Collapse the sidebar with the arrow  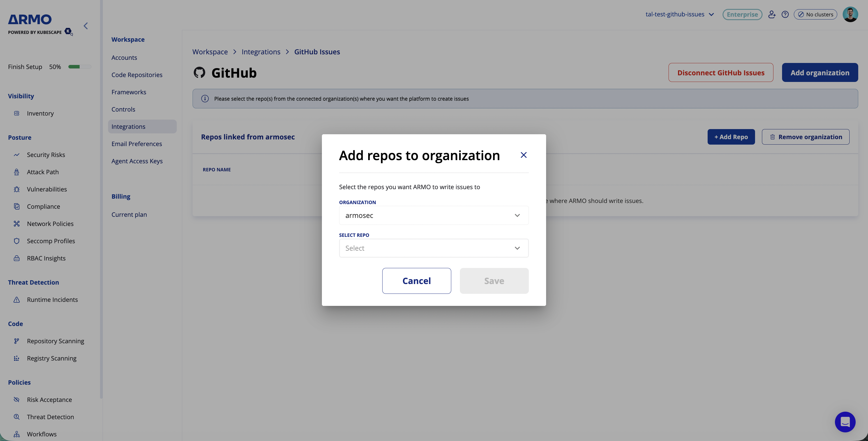pyautogui.click(x=86, y=26)
